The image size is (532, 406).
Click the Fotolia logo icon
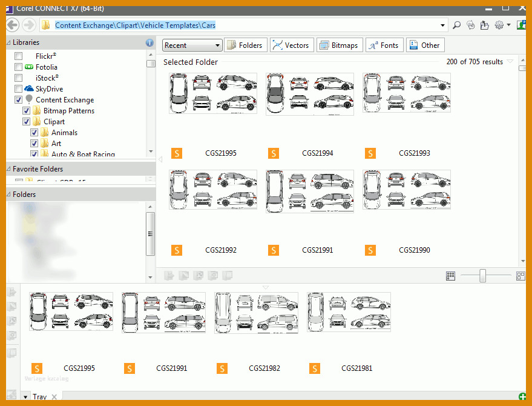(29, 67)
